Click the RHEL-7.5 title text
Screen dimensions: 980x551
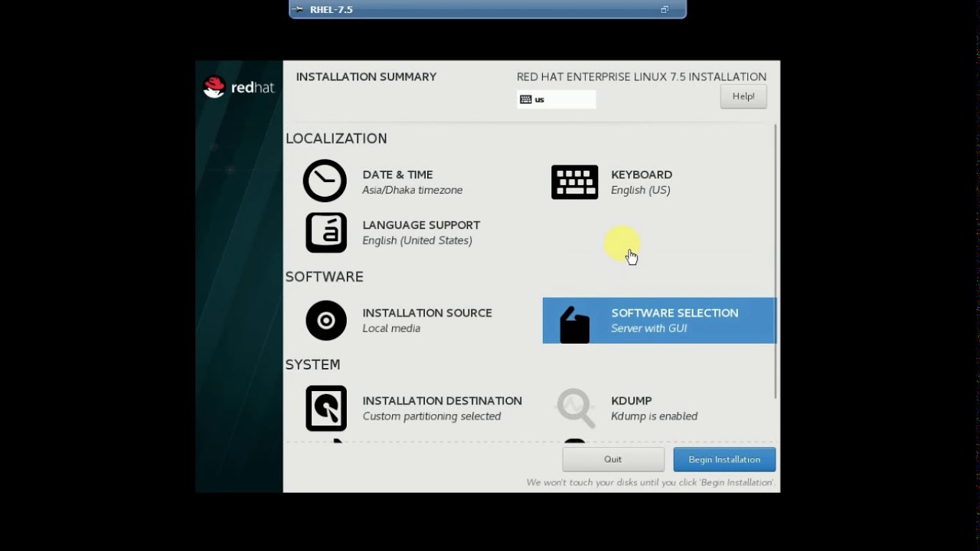(332, 10)
